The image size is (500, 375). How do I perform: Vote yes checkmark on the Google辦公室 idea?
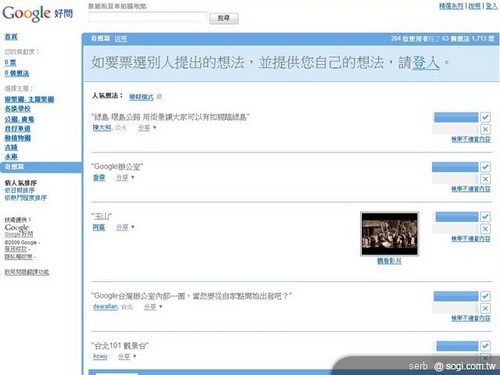pos(485,167)
